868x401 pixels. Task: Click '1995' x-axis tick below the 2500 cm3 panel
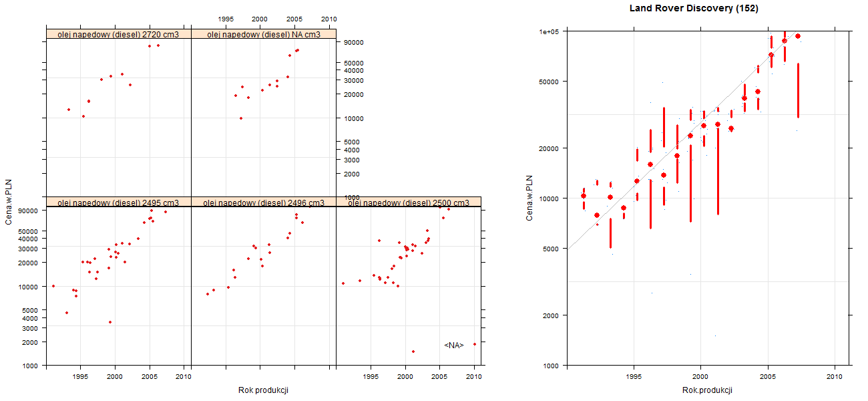point(371,377)
